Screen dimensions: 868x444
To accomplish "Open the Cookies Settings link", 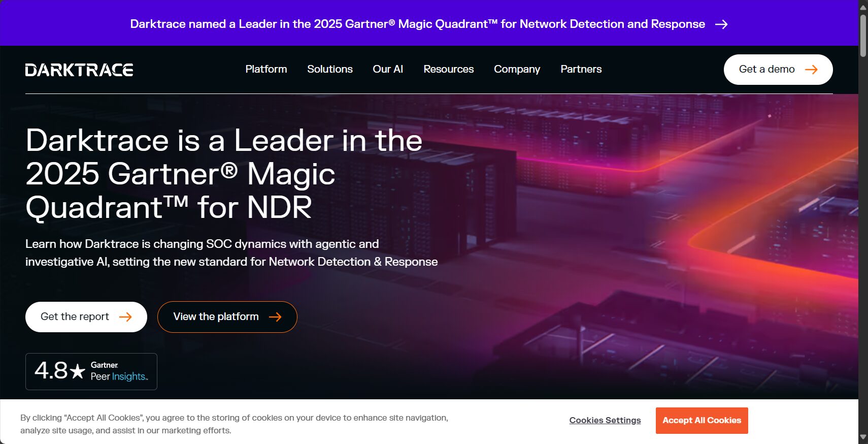I will (x=605, y=420).
